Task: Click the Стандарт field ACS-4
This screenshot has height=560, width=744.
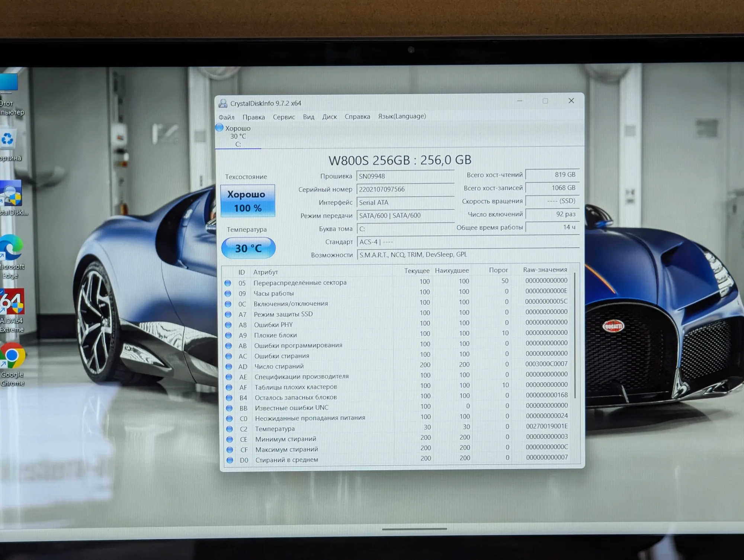Action: tap(468, 242)
